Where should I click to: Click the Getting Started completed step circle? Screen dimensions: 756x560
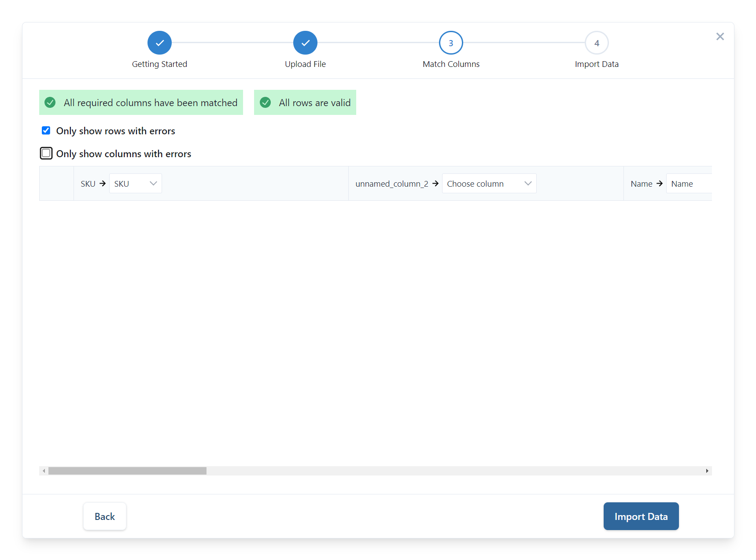pyautogui.click(x=159, y=43)
